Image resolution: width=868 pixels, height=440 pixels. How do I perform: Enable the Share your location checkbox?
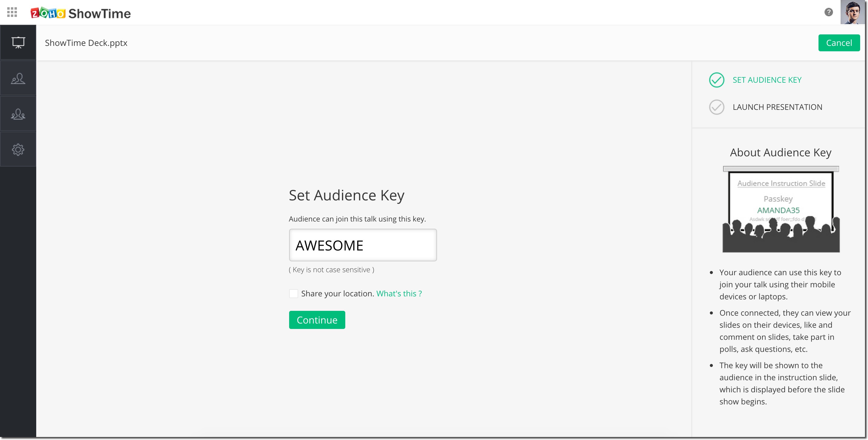(x=293, y=294)
